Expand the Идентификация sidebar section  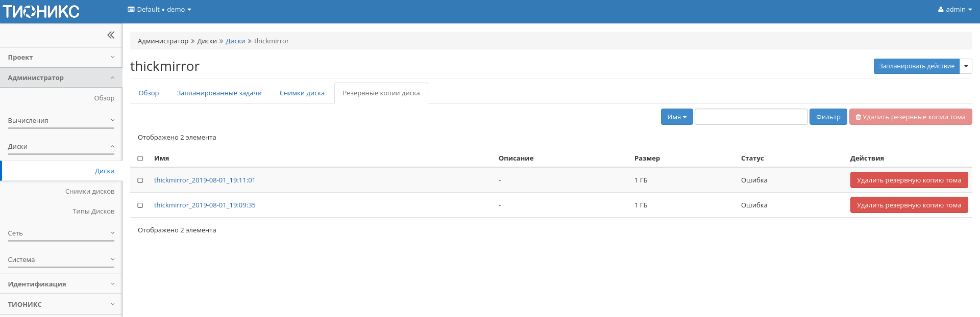pyautogui.click(x=61, y=284)
